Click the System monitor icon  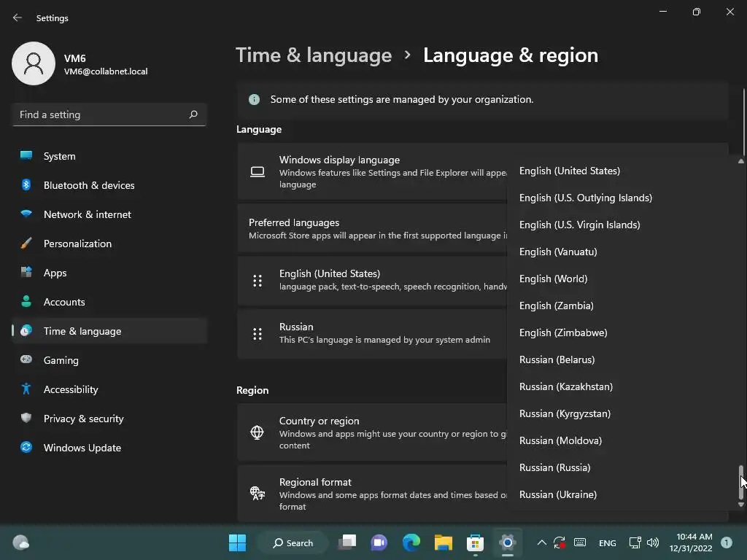click(26, 155)
